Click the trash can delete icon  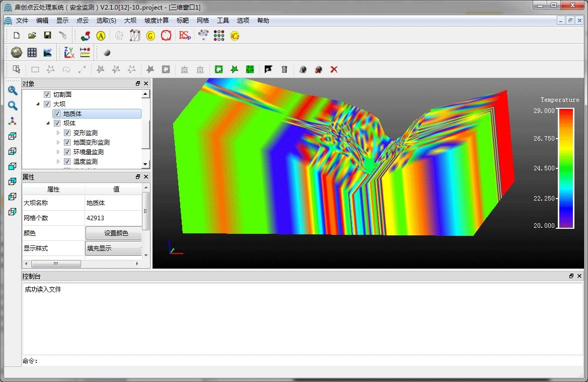coord(284,70)
